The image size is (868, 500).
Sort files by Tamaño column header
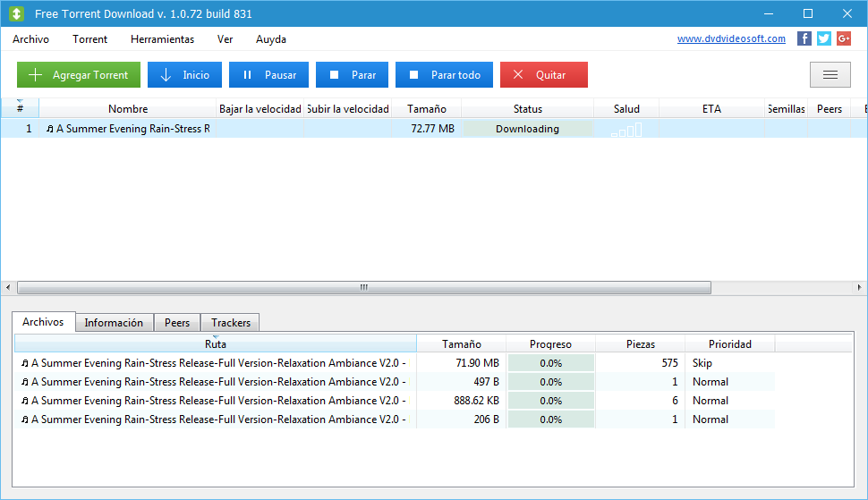point(461,343)
